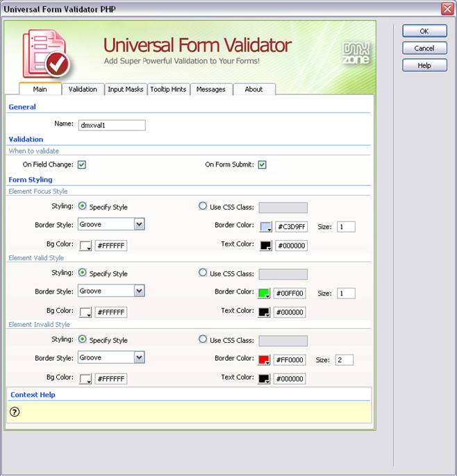Click the Context Help heading
457x476 pixels.
pyautogui.click(x=33, y=395)
